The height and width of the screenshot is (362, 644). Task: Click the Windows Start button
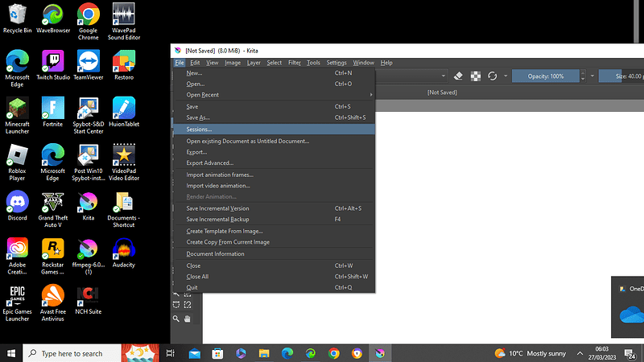(x=11, y=353)
